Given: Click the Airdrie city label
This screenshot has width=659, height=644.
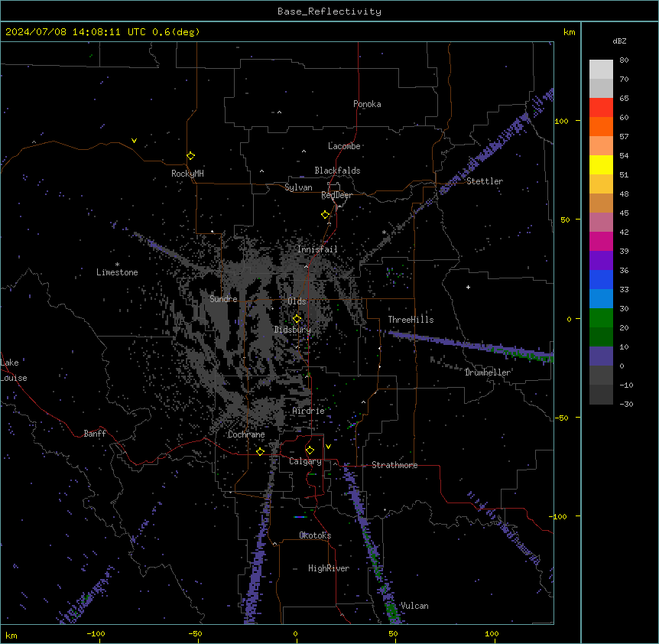Looking at the screenshot, I should pyautogui.click(x=309, y=411).
